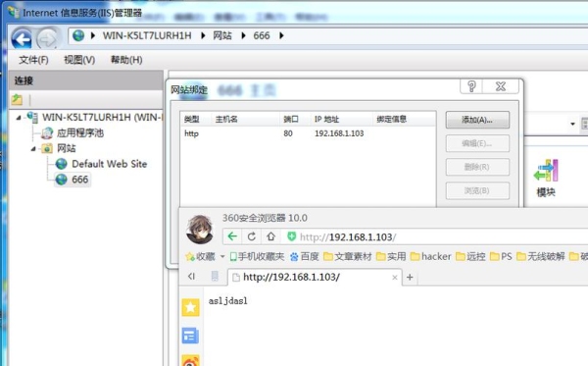Screen dimensions: 588x366
Task: Open the 实用 bookmark folder
Action: point(391,257)
